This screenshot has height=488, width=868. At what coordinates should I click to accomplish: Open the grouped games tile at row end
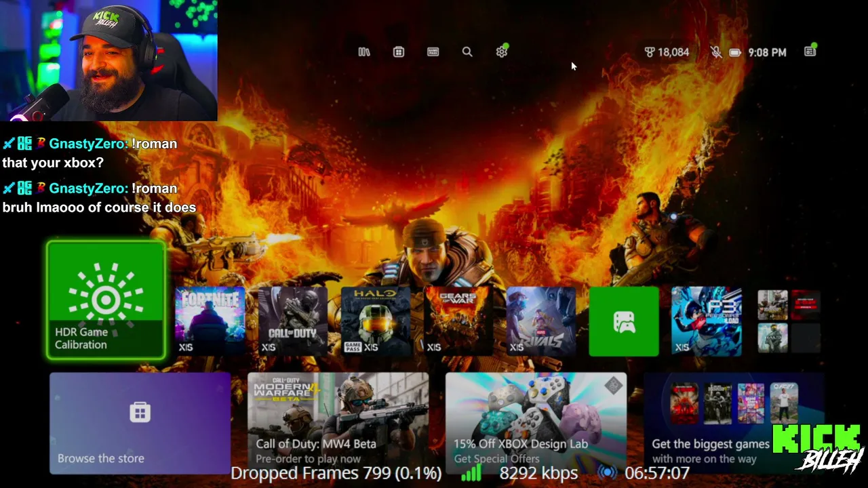(789, 321)
